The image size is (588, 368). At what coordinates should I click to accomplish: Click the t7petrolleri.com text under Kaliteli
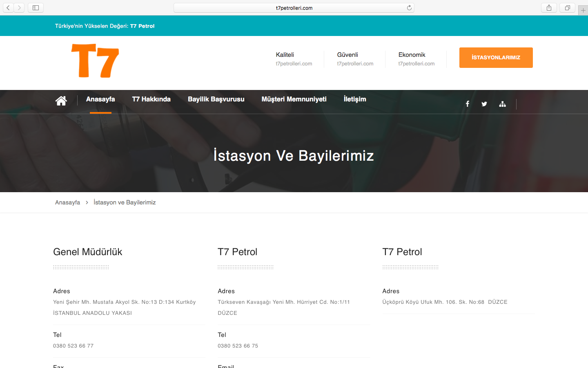click(294, 64)
